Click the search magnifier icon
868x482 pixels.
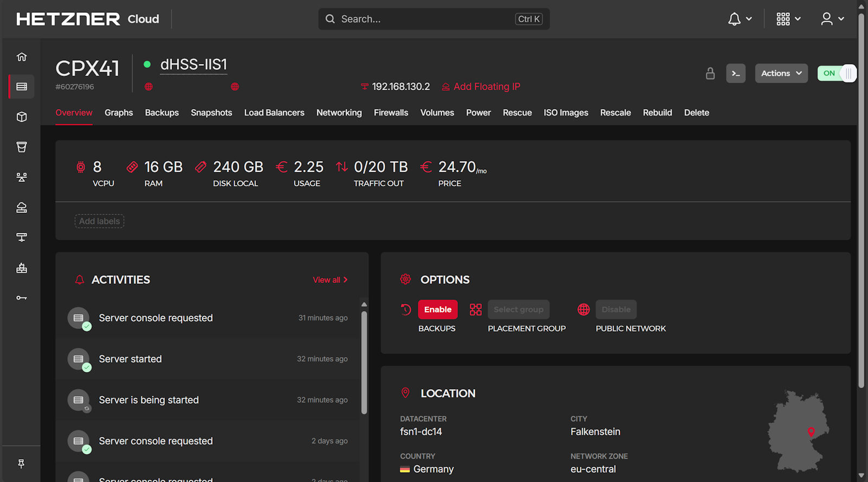pos(330,19)
